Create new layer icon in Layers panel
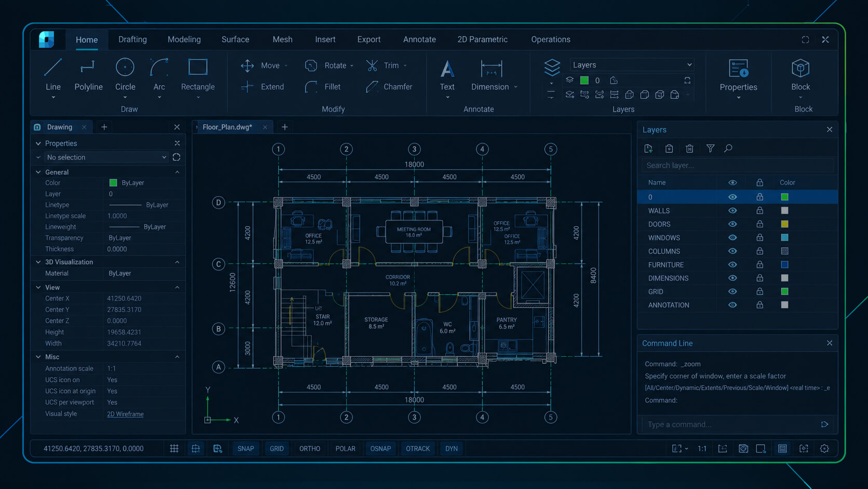Image resolution: width=868 pixels, height=489 pixels. coord(648,149)
